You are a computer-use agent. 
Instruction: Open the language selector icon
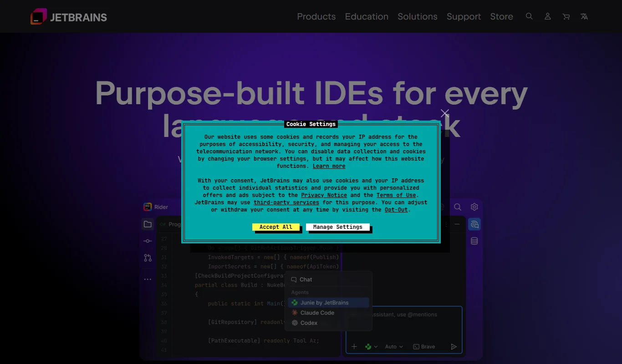click(584, 16)
